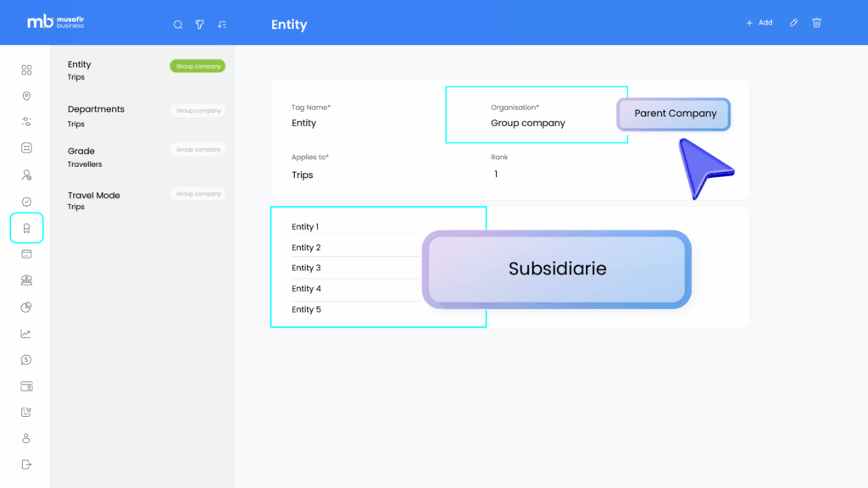The image size is (868, 488).
Task: Click the logout icon at sidebar bottom
Action: (26, 464)
